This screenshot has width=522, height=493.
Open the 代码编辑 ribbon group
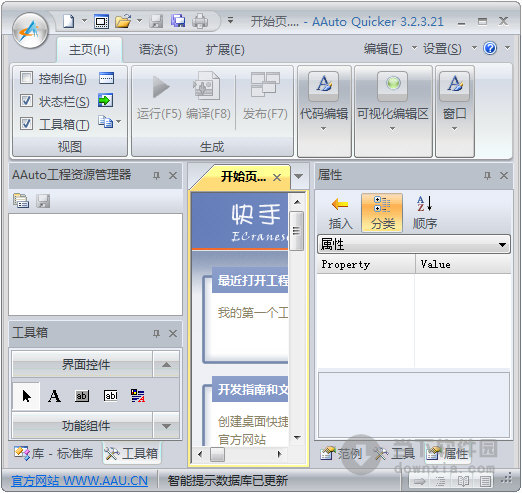click(324, 112)
